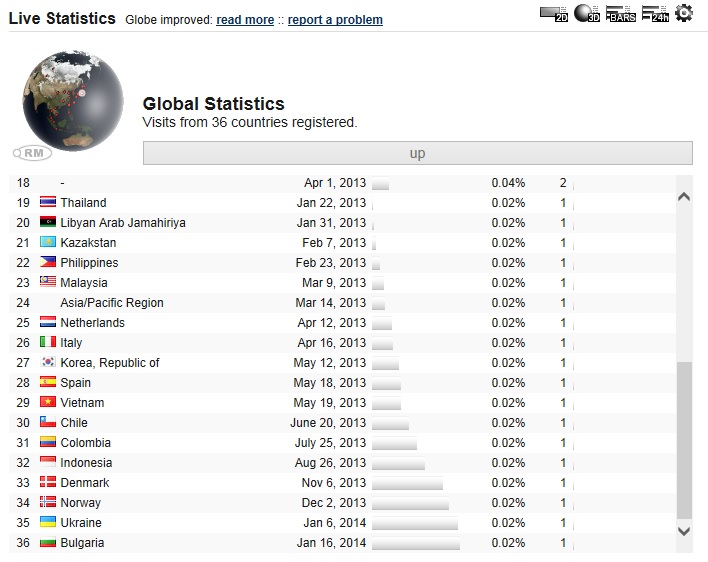
Task: Click the scrollbar thumb
Action: [x=684, y=440]
